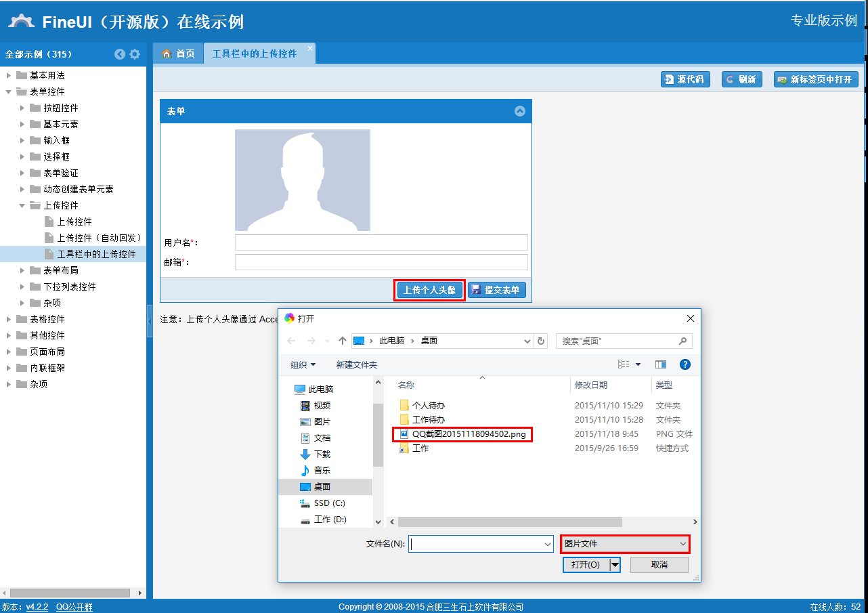Expand the 输入框 folder
The height and width of the screenshot is (613, 868).
click(x=22, y=140)
